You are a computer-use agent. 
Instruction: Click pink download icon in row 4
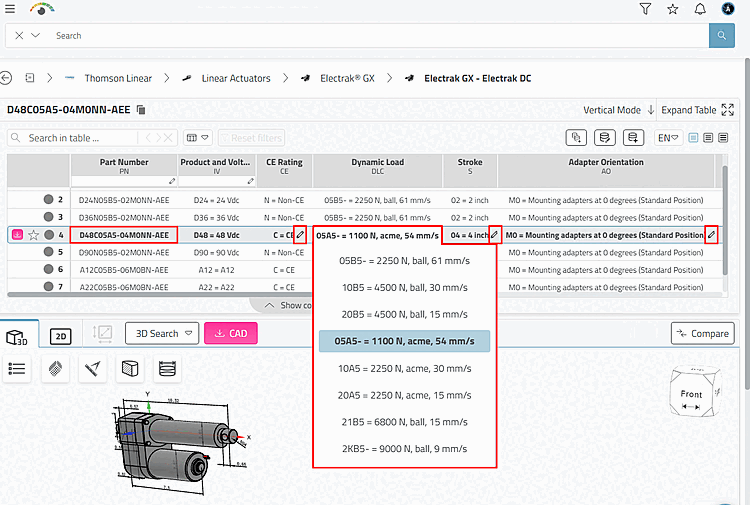(17, 234)
